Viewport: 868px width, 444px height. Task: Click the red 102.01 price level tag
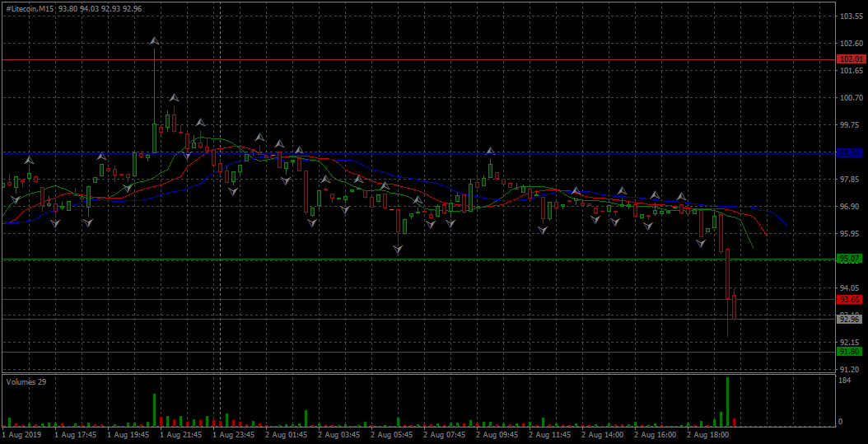pyautogui.click(x=852, y=59)
